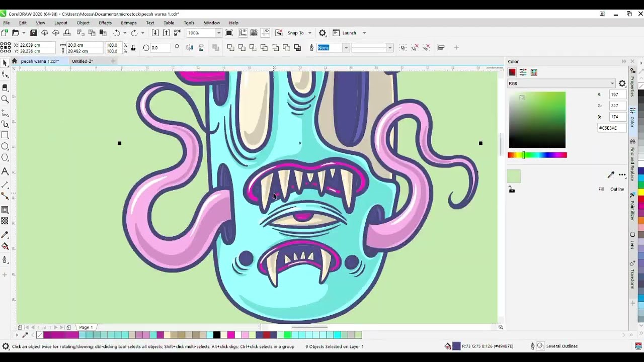This screenshot has width=644, height=362.
Task: Select the Zoom tool in the toolbox
Action: pyautogui.click(x=5, y=99)
